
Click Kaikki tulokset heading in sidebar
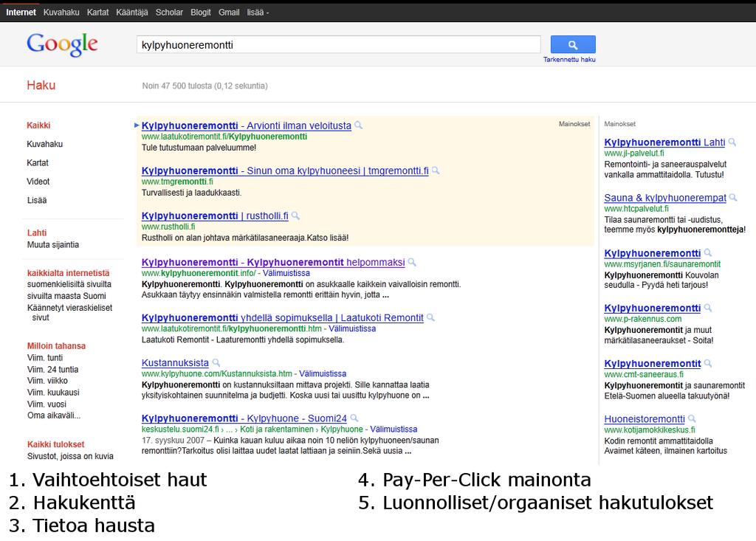point(56,444)
